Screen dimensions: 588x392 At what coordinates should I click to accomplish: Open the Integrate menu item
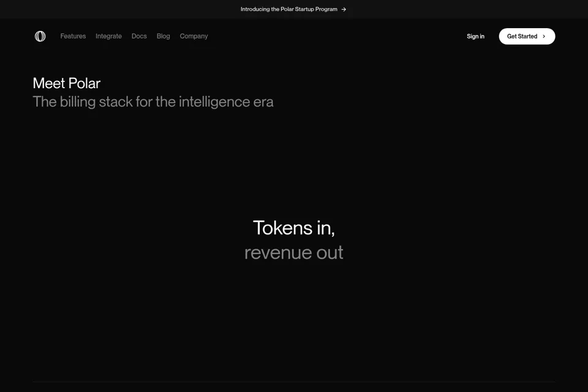tap(109, 36)
